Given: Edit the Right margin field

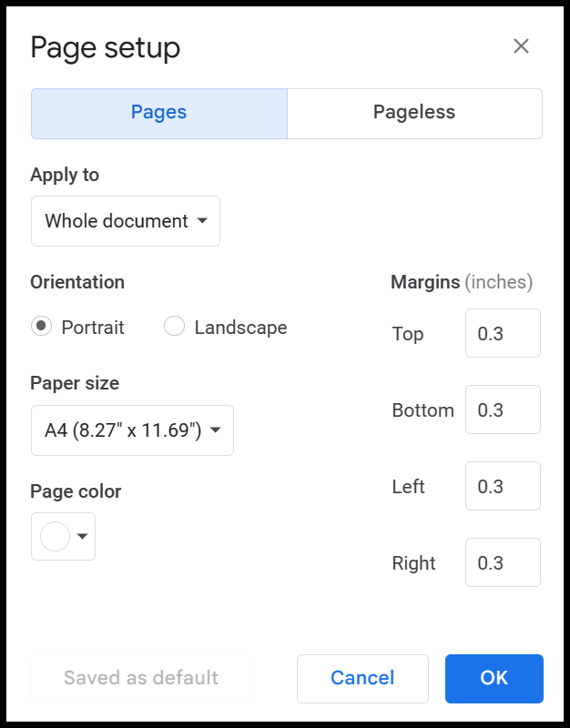Looking at the screenshot, I should pyautogui.click(x=503, y=562).
